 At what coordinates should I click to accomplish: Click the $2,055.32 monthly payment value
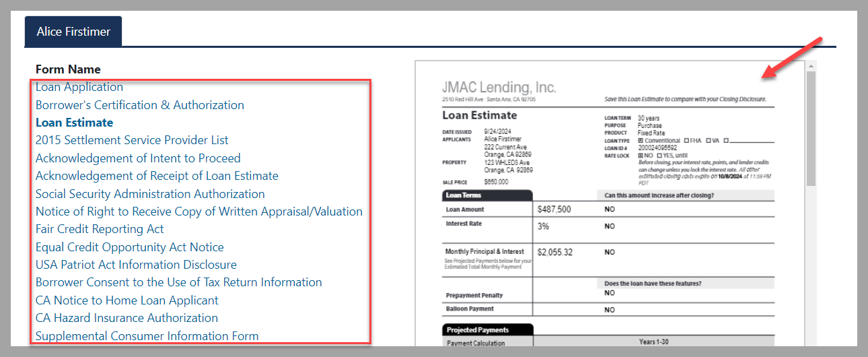555,252
